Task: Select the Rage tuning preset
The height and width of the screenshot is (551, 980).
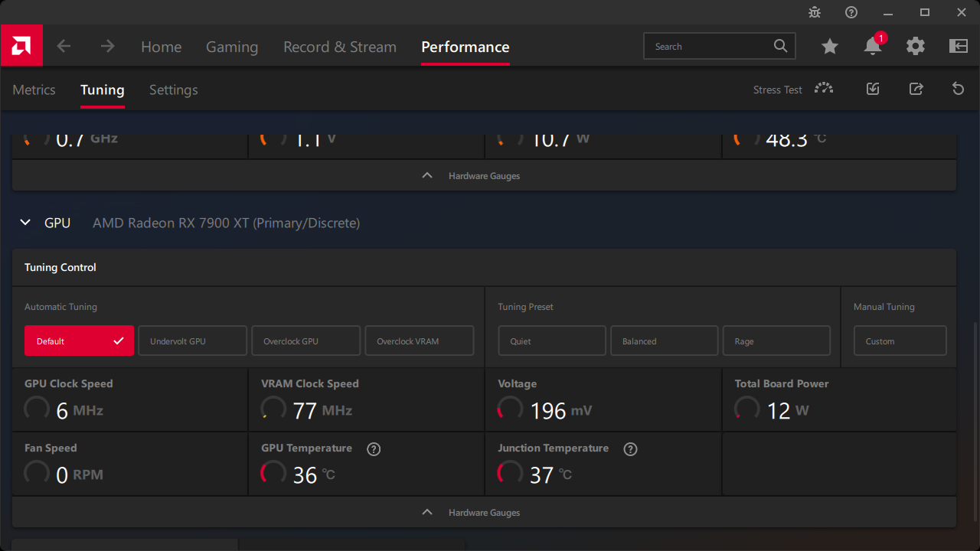Action: [776, 341]
